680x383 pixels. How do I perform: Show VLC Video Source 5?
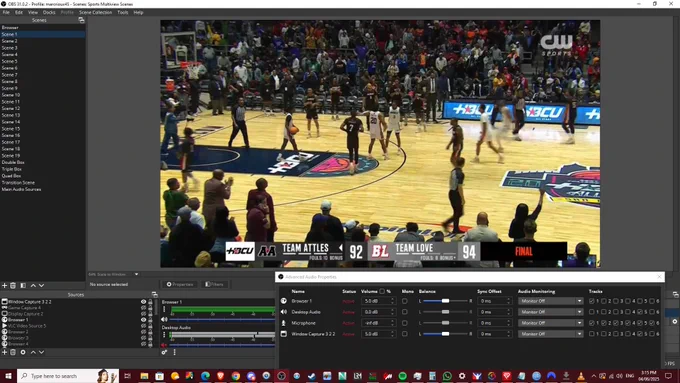click(x=144, y=326)
